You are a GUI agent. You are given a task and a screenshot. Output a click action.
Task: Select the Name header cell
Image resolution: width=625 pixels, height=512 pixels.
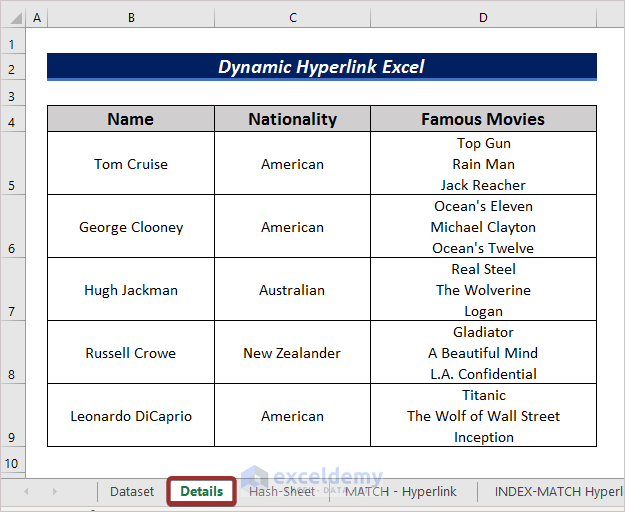(x=131, y=119)
